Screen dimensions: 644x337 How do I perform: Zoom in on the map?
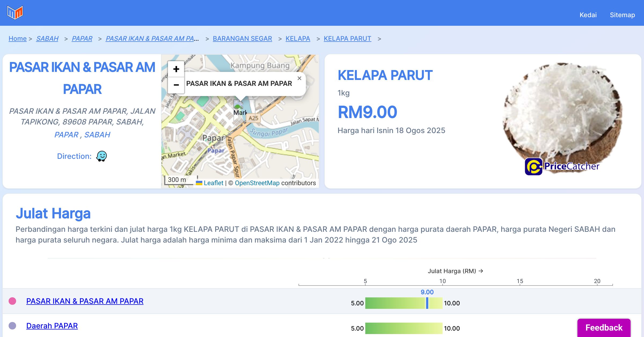(x=176, y=69)
